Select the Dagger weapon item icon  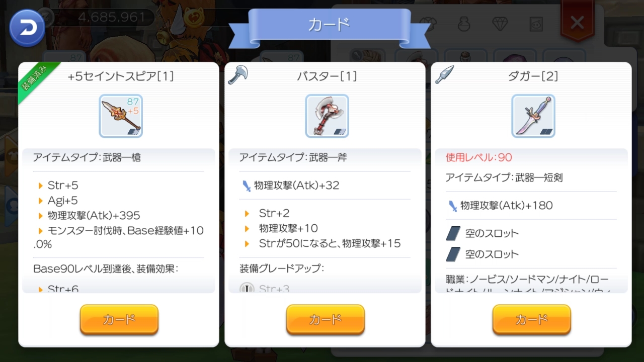(x=533, y=116)
